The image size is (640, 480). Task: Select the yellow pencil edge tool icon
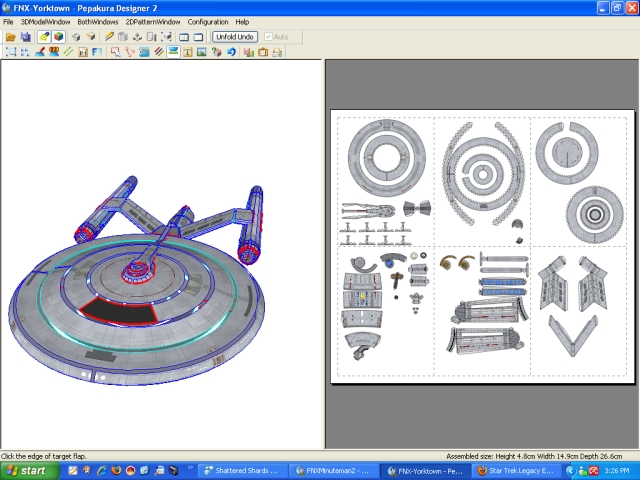click(109, 37)
